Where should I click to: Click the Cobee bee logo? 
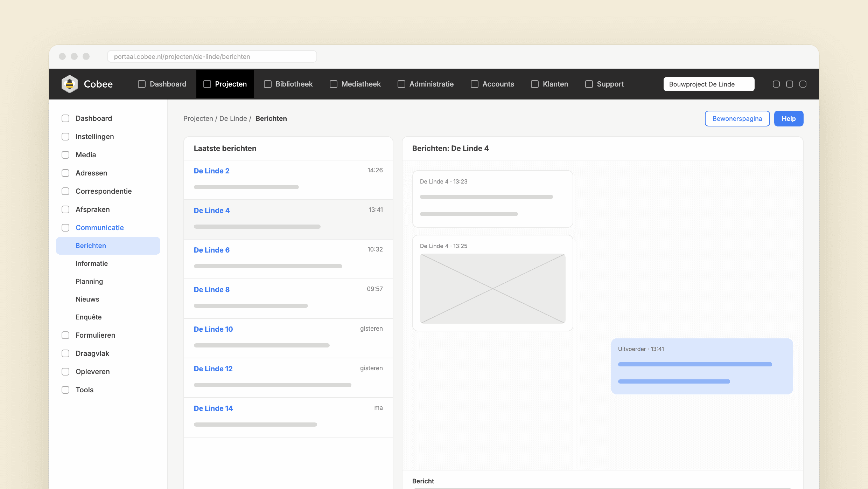coord(70,84)
